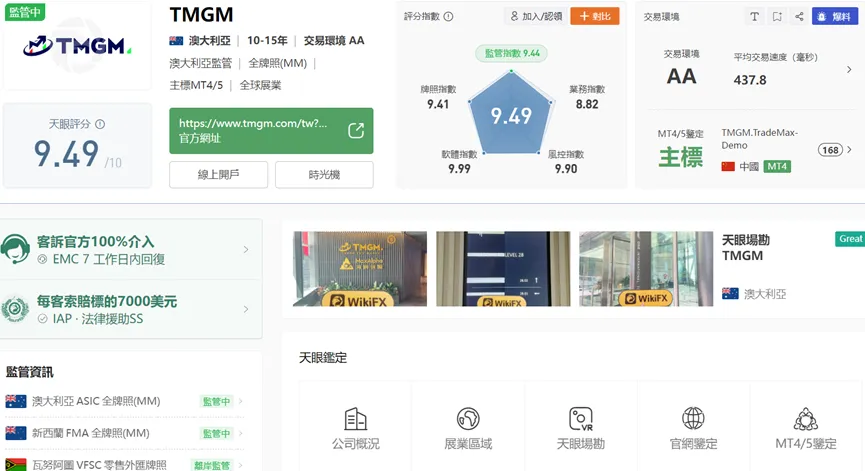Viewport: 865px width, 471px height.
Task: Open the LEVEL 28 directory photo thumbnail
Action: 503,269
